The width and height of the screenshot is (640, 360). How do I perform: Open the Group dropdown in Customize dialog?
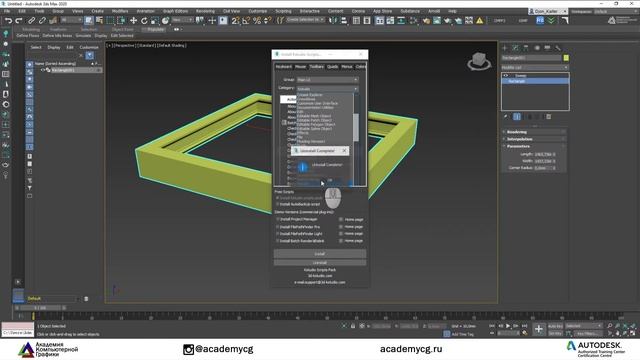click(x=327, y=80)
